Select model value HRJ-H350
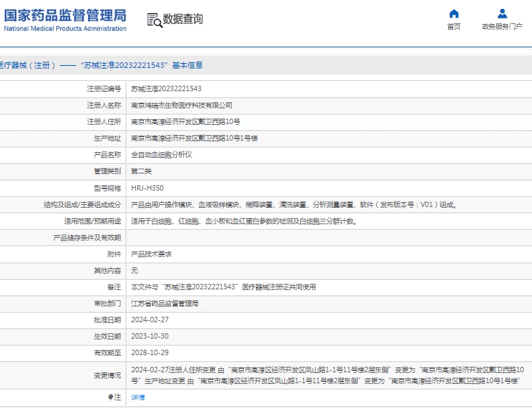This screenshot has width=532, height=410. coord(148,188)
